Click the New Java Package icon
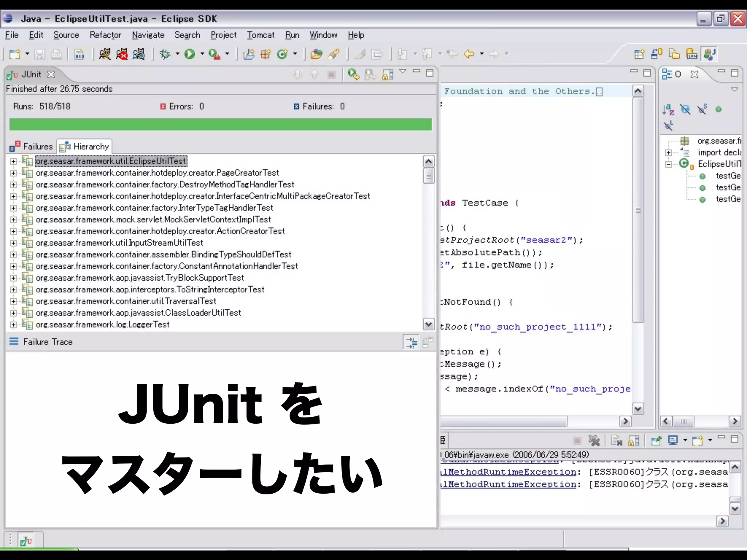 pyautogui.click(x=266, y=54)
